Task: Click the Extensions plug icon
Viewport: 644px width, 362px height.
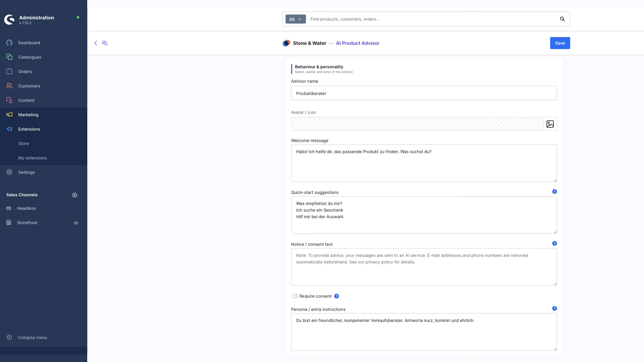Action: click(x=9, y=129)
